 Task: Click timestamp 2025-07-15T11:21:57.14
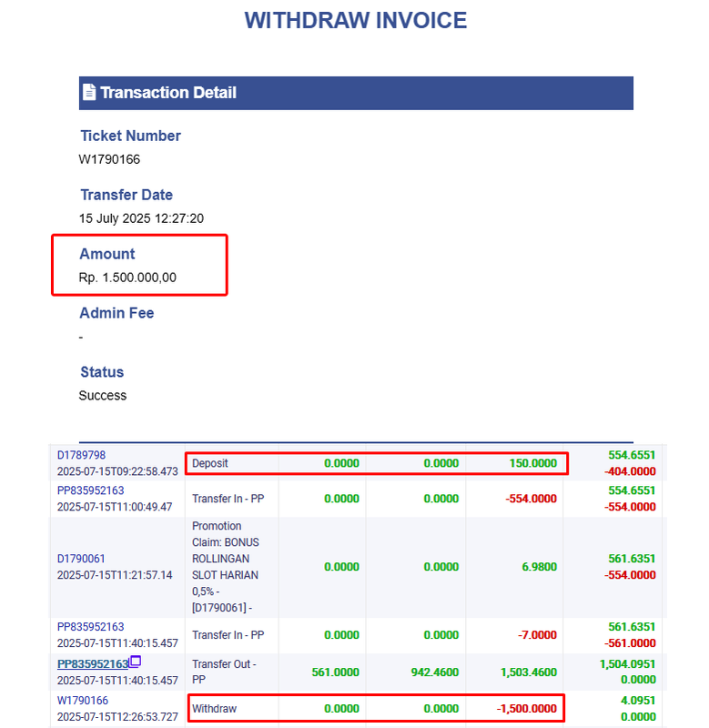(115, 575)
